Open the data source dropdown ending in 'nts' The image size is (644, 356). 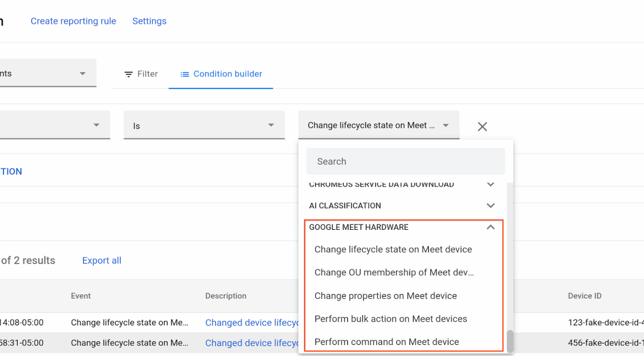(48, 73)
